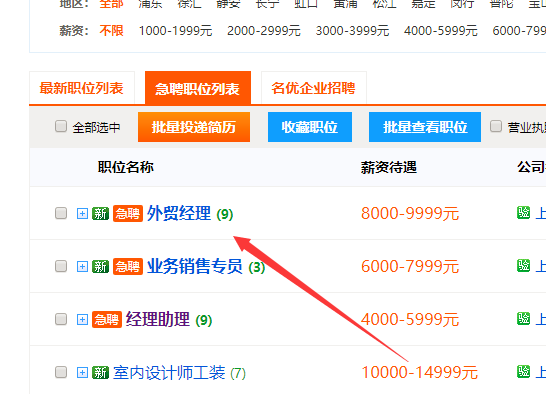Open the 室内设计师工装 job link
The width and height of the screenshot is (546, 394).
[169, 372]
